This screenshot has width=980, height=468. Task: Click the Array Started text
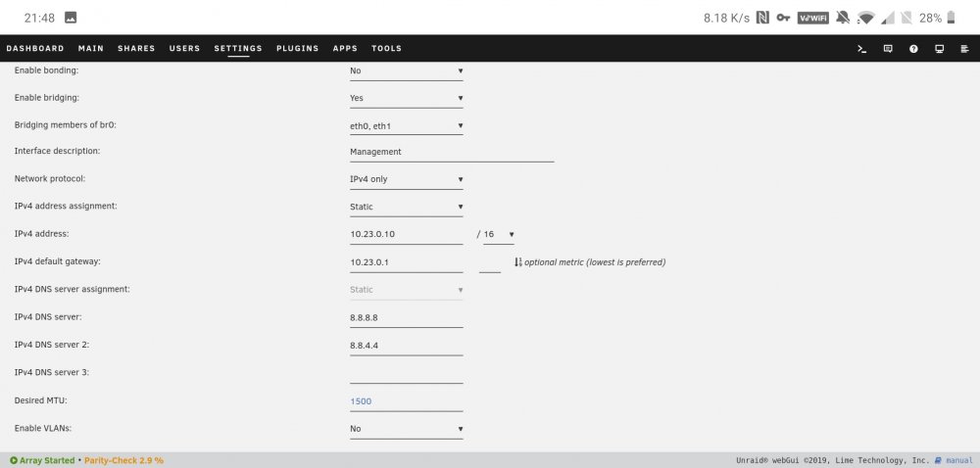point(47,460)
